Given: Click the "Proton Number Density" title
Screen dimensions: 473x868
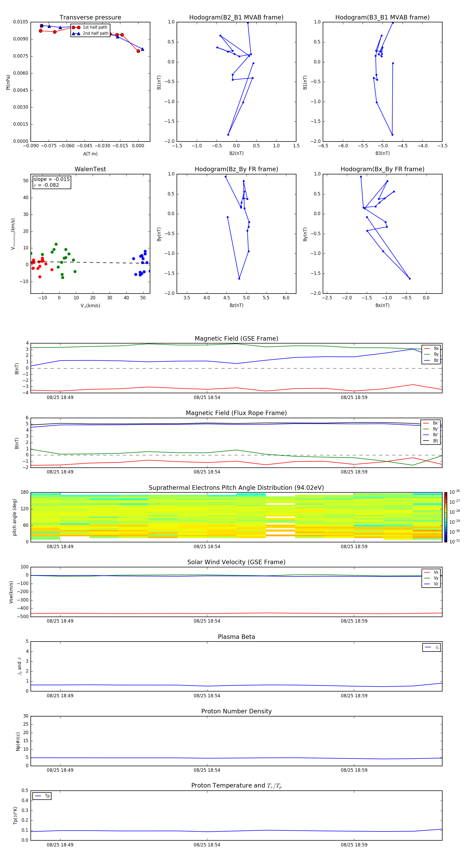Looking at the screenshot, I should click(x=236, y=711).
